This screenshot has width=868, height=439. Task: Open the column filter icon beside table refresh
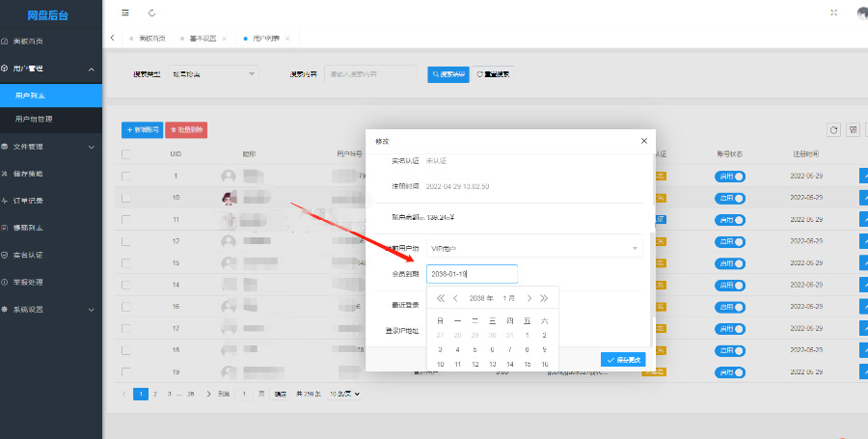(854, 130)
